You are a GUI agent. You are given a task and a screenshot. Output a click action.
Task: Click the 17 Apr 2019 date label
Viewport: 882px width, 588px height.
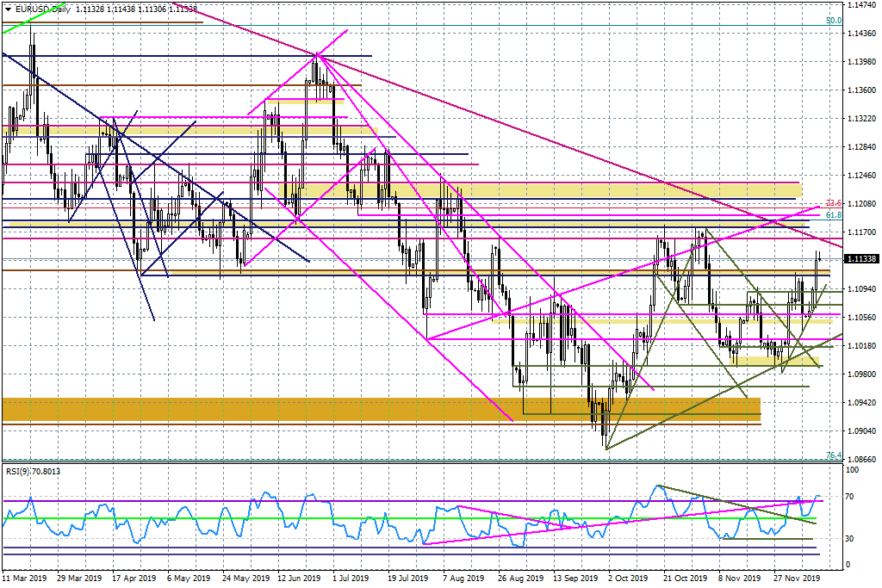point(134,578)
